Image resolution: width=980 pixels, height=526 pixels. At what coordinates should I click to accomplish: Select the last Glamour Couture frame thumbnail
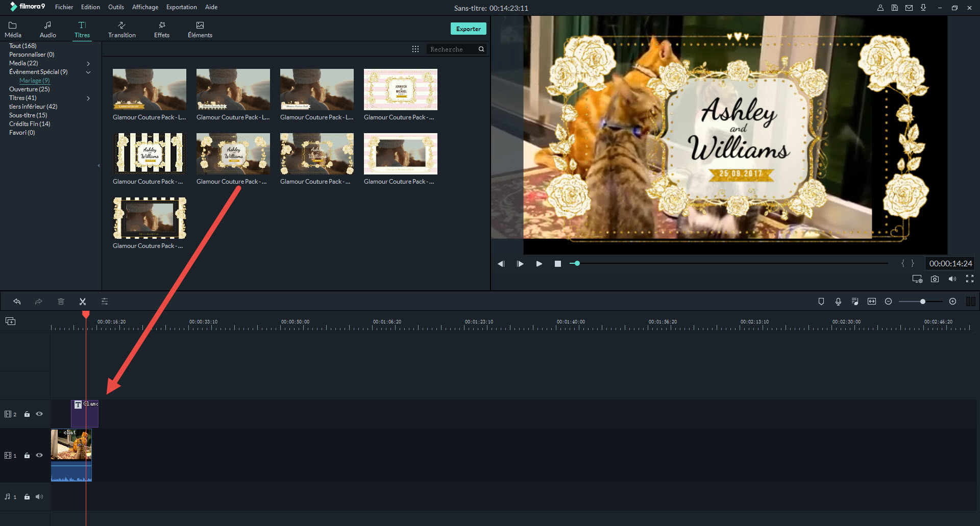click(150, 218)
